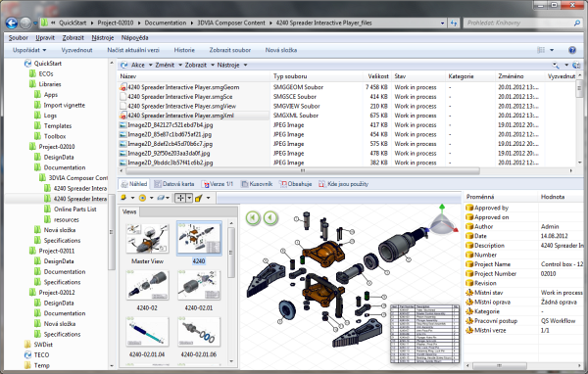This screenshot has height=374, width=588.
Task: Click Načíst aktuální verzi button
Action: (x=133, y=50)
